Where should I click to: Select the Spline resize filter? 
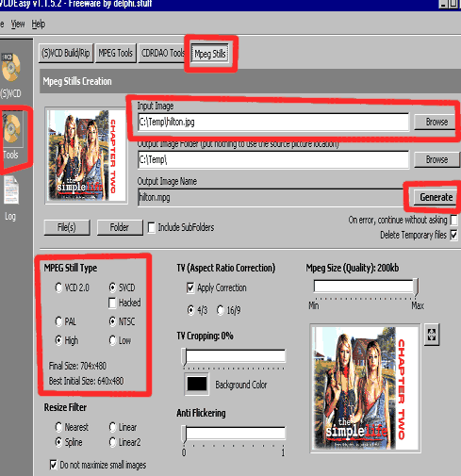58,442
